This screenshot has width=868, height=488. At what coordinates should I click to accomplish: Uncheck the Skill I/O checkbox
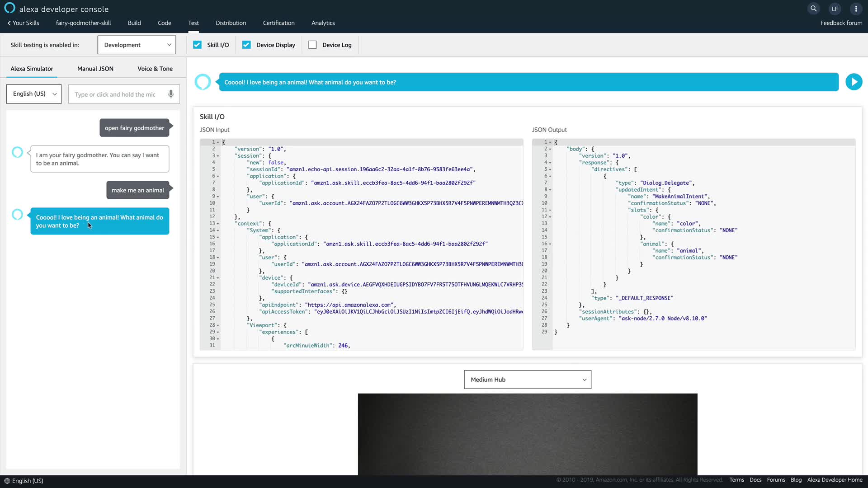point(197,45)
